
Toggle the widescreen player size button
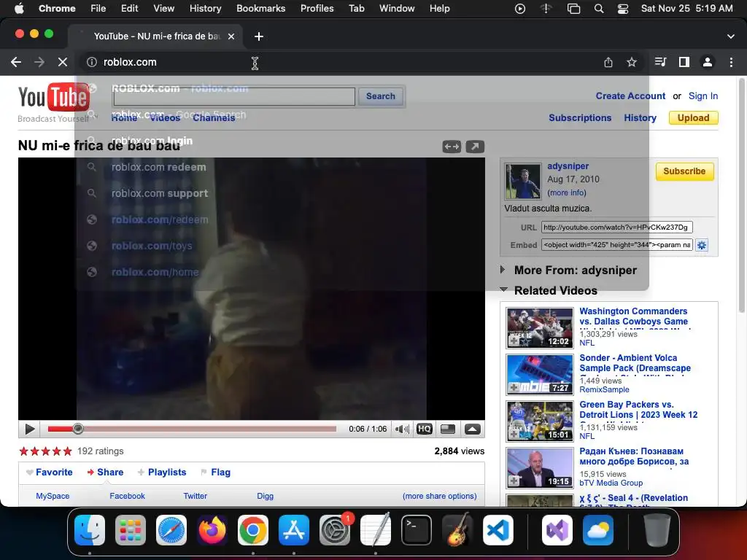[x=448, y=429]
